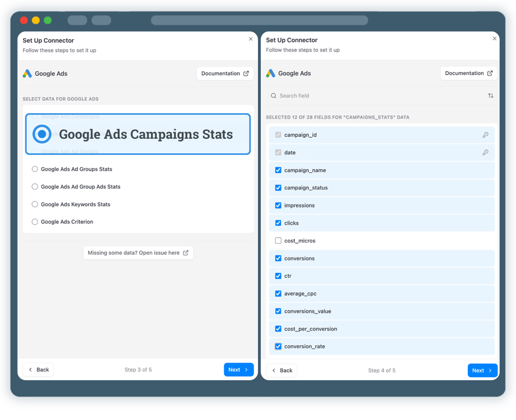Click disabled campaign_id checkbox
The width and height of the screenshot is (516, 420).
(x=278, y=135)
